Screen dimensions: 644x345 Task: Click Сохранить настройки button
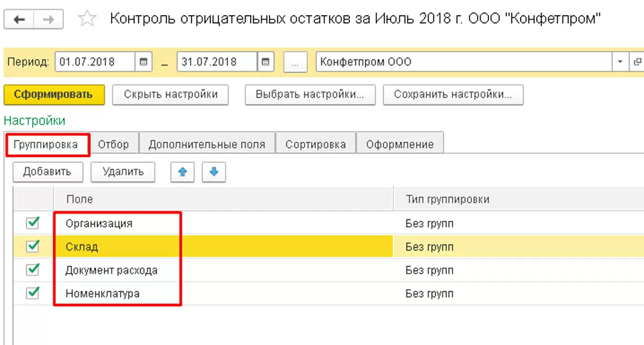tap(453, 95)
